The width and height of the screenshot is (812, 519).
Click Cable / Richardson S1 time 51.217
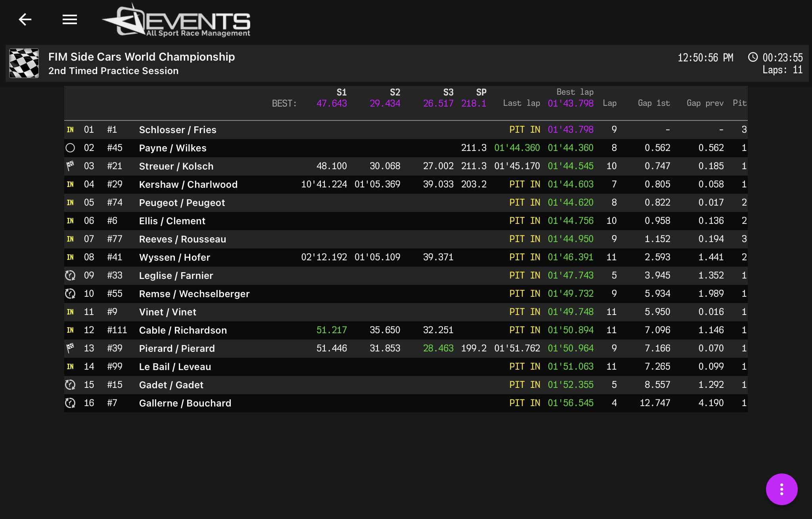point(331,330)
